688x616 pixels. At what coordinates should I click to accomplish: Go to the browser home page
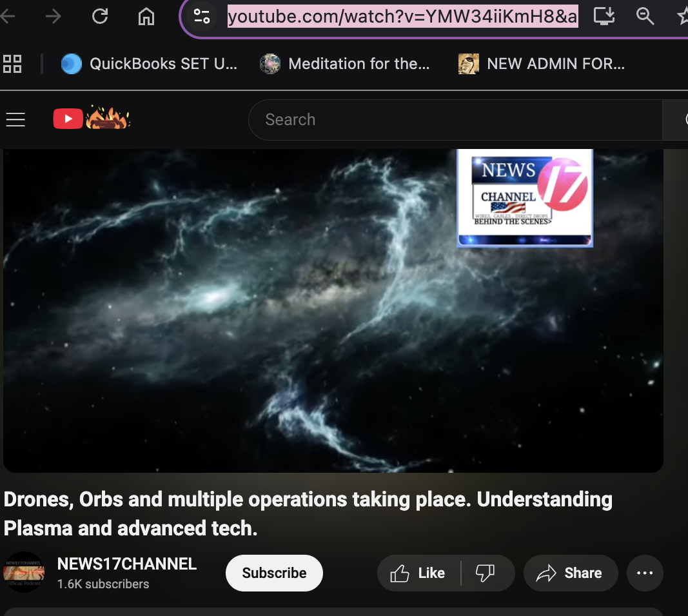pos(146,17)
